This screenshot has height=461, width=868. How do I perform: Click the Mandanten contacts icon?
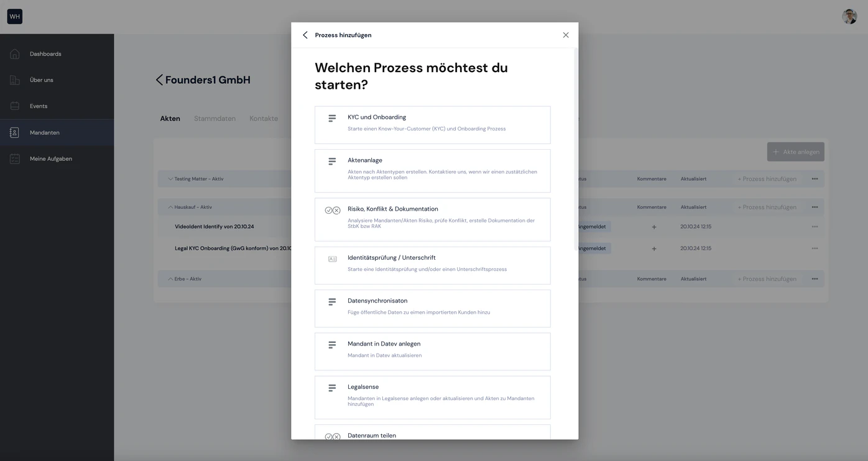[15, 132]
